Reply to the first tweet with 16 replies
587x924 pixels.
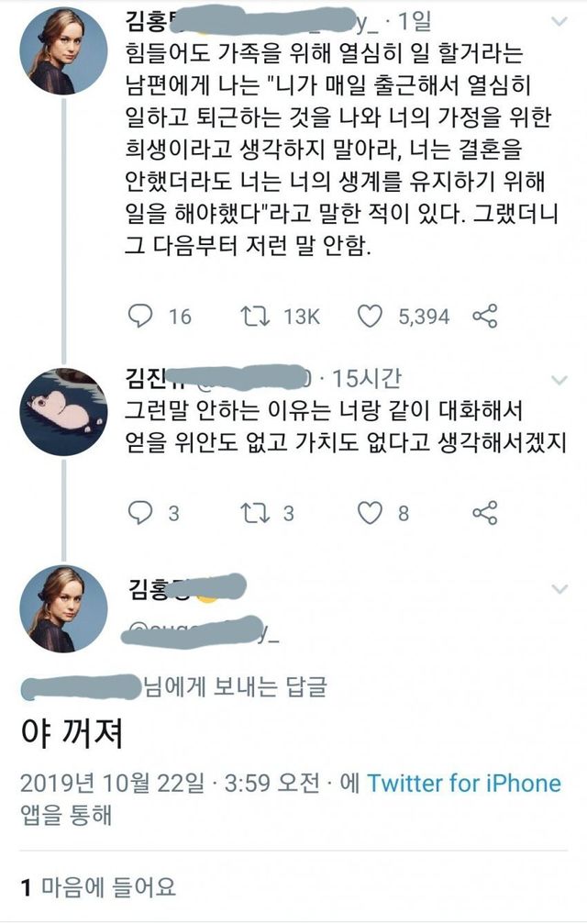pos(140,317)
